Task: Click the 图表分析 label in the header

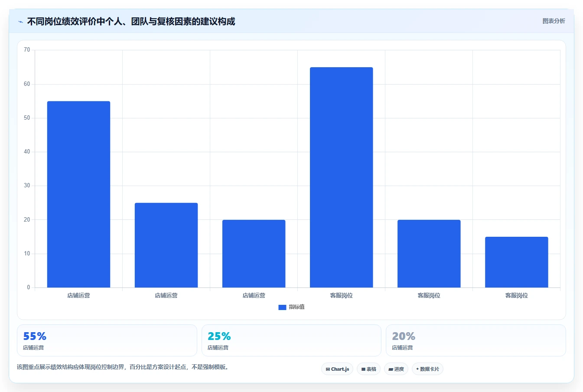Action: [554, 21]
